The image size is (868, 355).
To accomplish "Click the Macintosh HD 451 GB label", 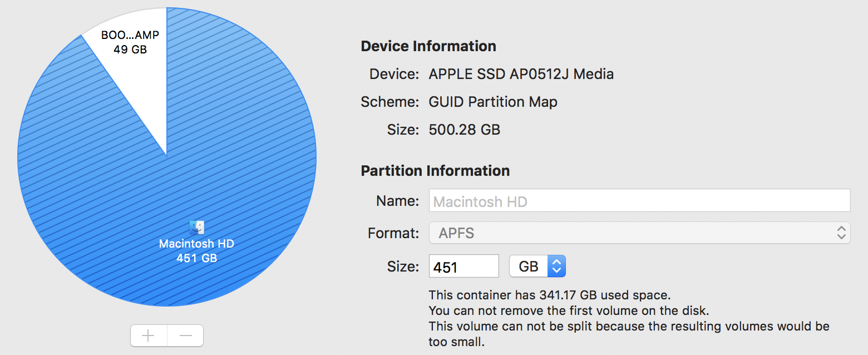I will pyautogui.click(x=196, y=251).
